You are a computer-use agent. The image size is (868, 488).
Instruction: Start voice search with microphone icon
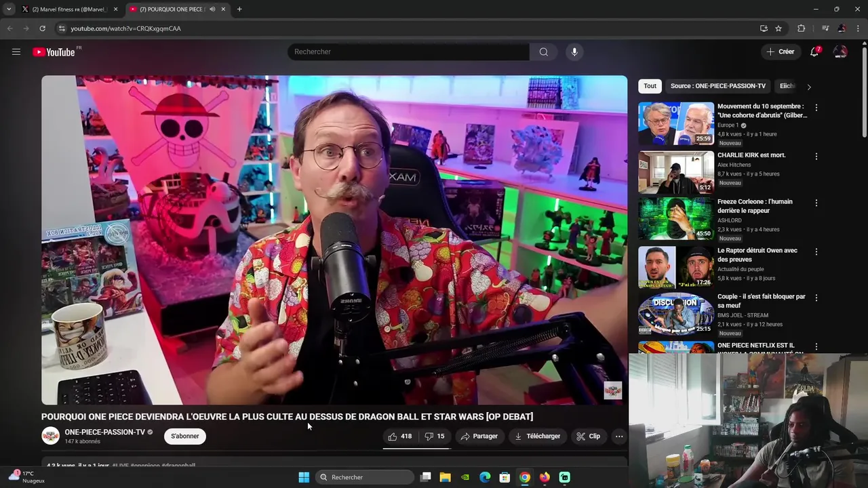pos(574,52)
